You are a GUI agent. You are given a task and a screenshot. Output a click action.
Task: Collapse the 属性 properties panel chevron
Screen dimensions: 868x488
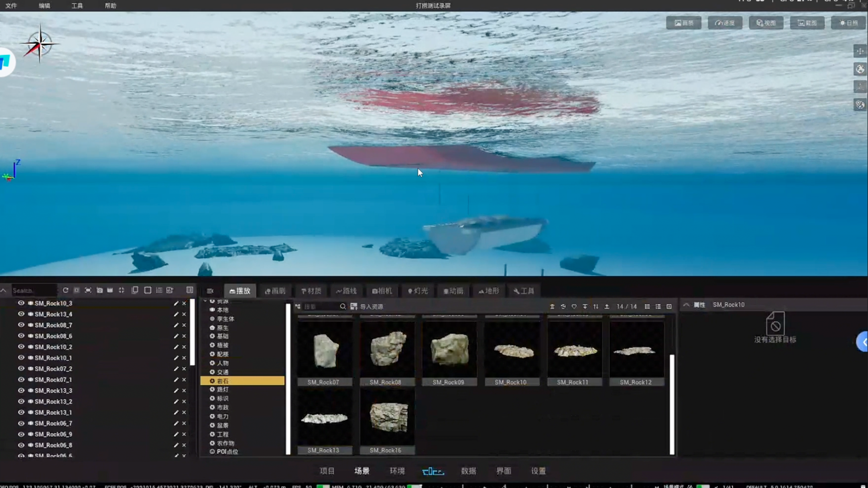pyautogui.click(x=686, y=305)
